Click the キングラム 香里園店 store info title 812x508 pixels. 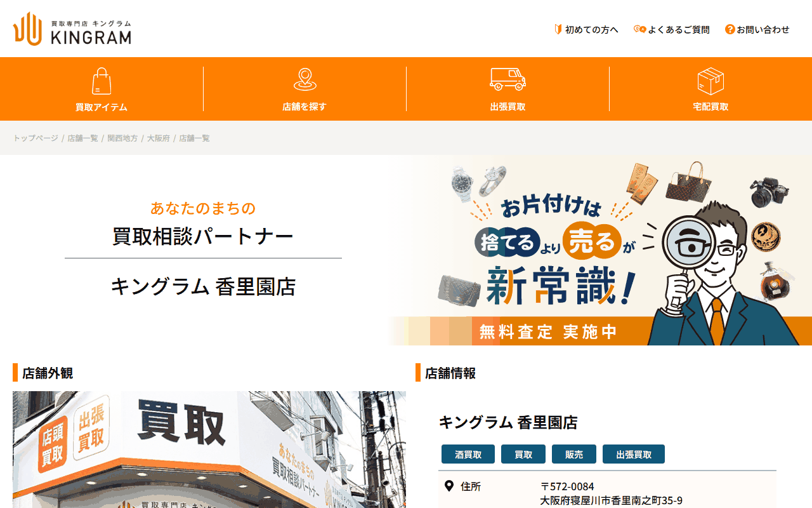[x=508, y=422]
